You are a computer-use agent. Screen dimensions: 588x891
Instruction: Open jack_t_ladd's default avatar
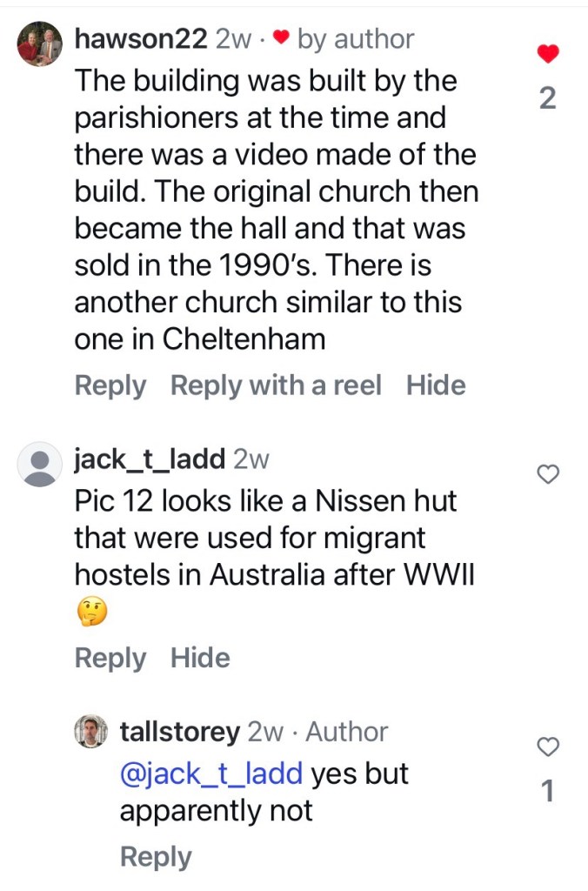point(40,466)
